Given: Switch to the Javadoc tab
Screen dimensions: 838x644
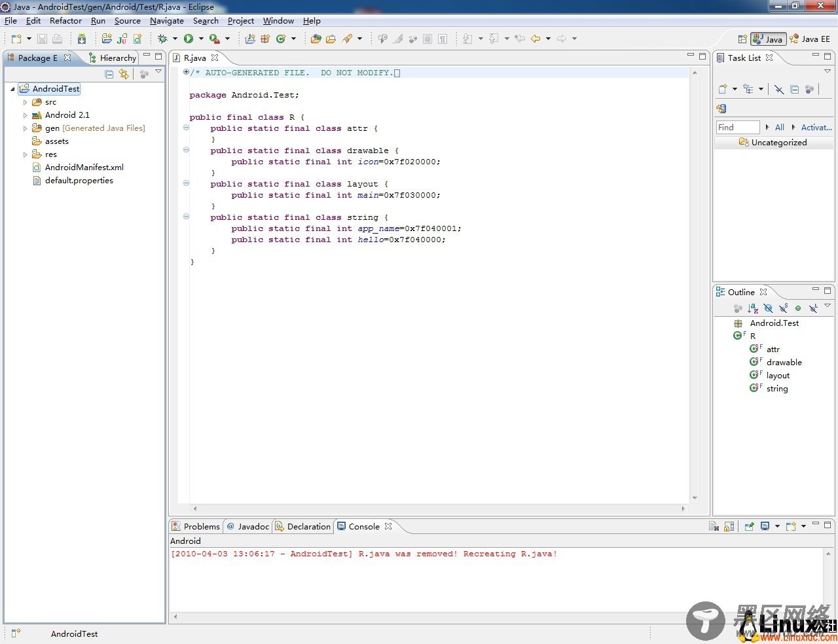Looking at the screenshot, I should pos(248,526).
